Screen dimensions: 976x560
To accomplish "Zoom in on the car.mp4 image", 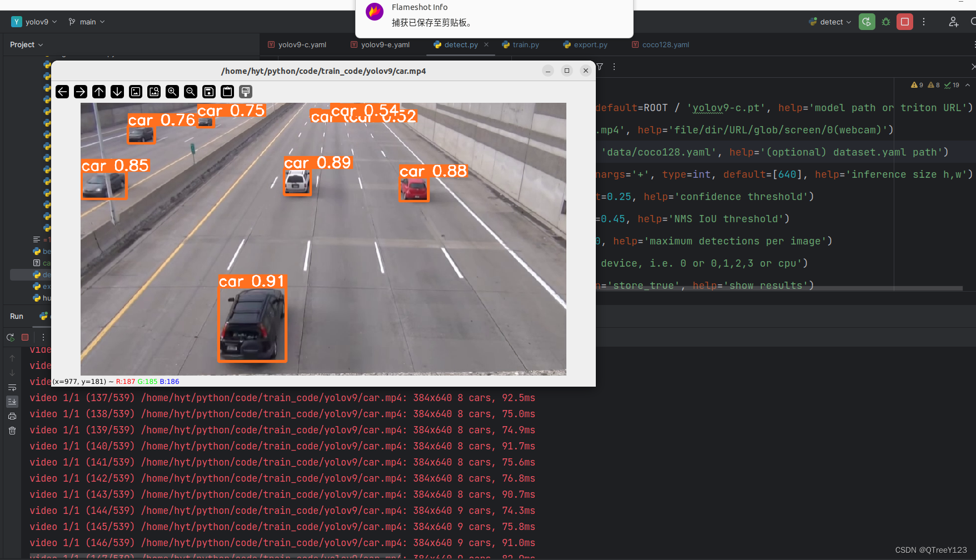I will coord(172,92).
